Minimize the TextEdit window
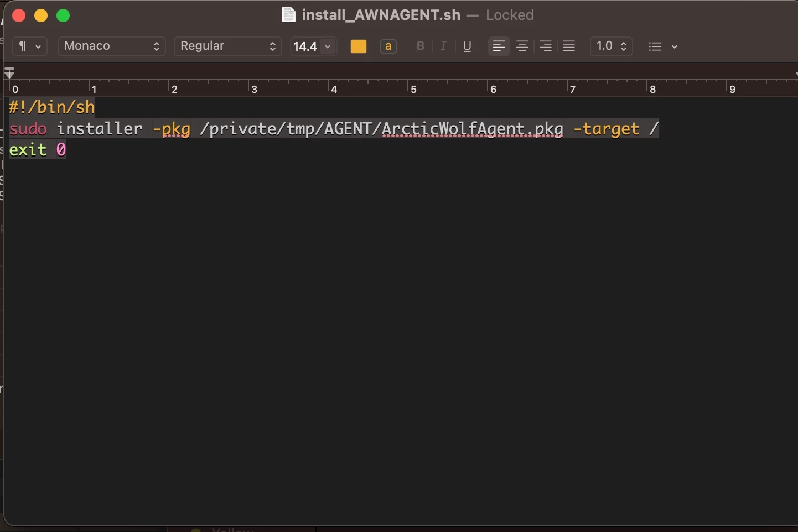Image resolution: width=798 pixels, height=532 pixels. (x=41, y=15)
